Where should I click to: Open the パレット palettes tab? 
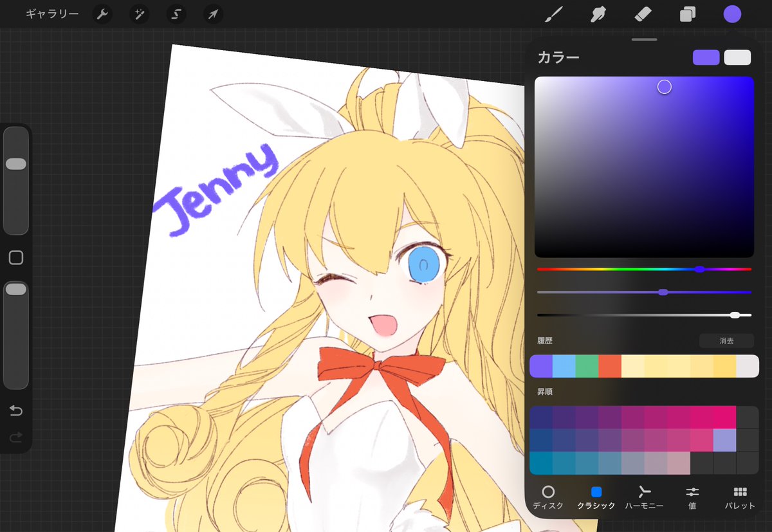pos(740,497)
